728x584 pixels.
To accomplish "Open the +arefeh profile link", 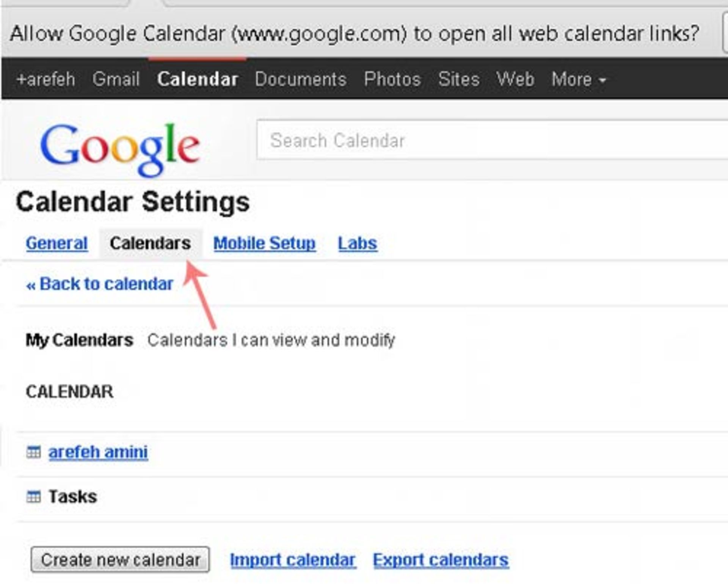I will coord(46,80).
